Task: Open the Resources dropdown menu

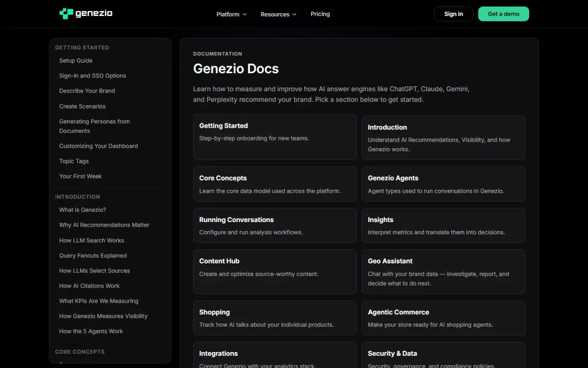Action: [x=278, y=14]
